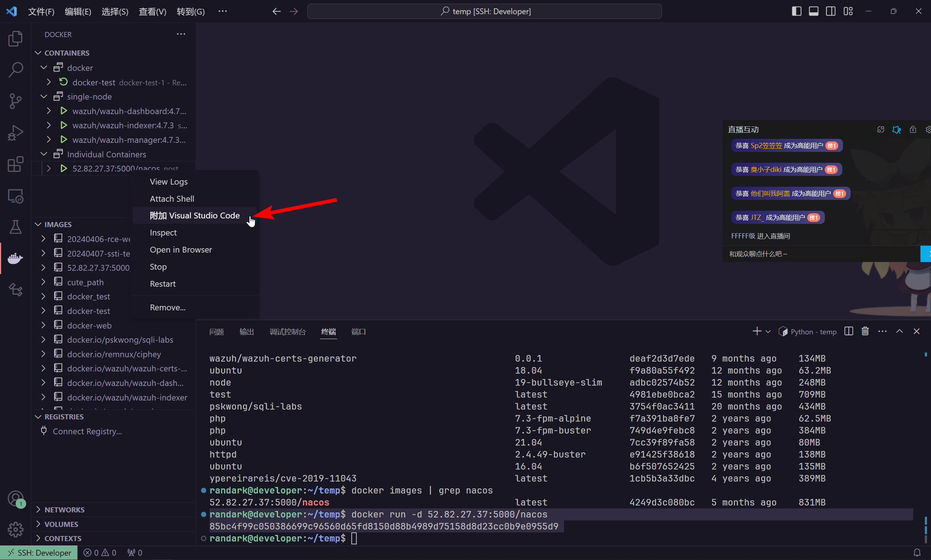
Task: Split the terminal panel
Action: (x=848, y=331)
